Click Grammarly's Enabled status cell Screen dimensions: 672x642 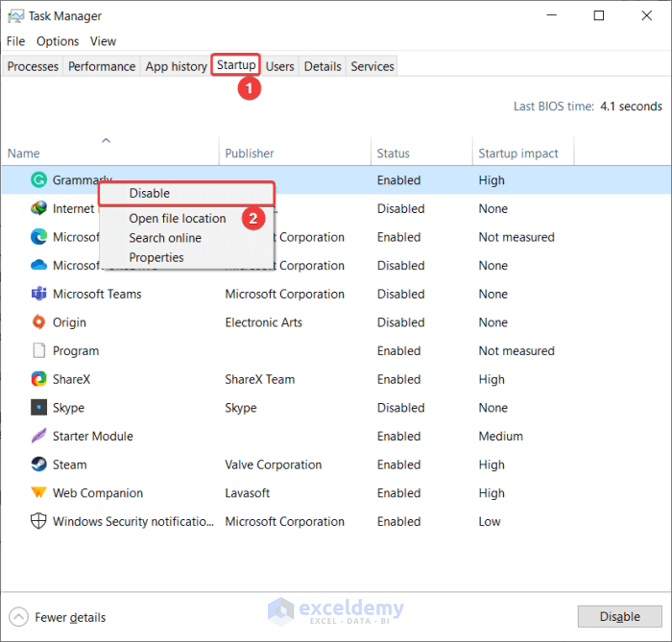pyautogui.click(x=398, y=179)
